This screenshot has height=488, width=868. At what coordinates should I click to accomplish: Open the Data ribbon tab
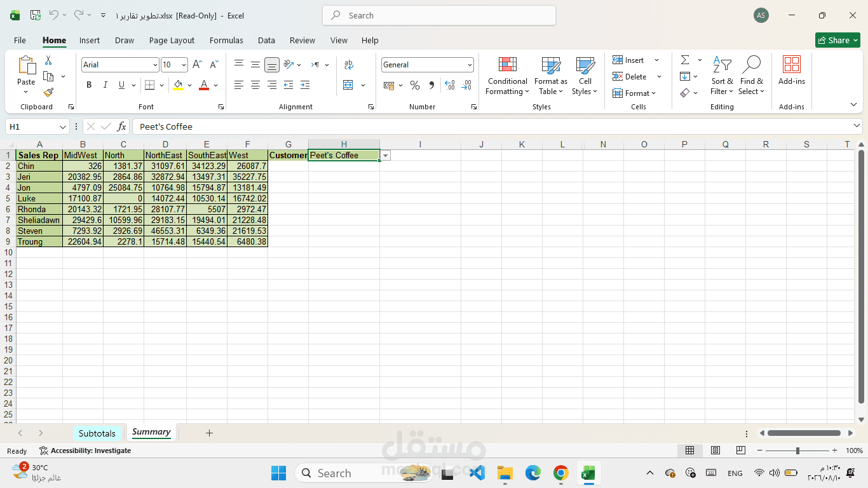pos(266,40)
